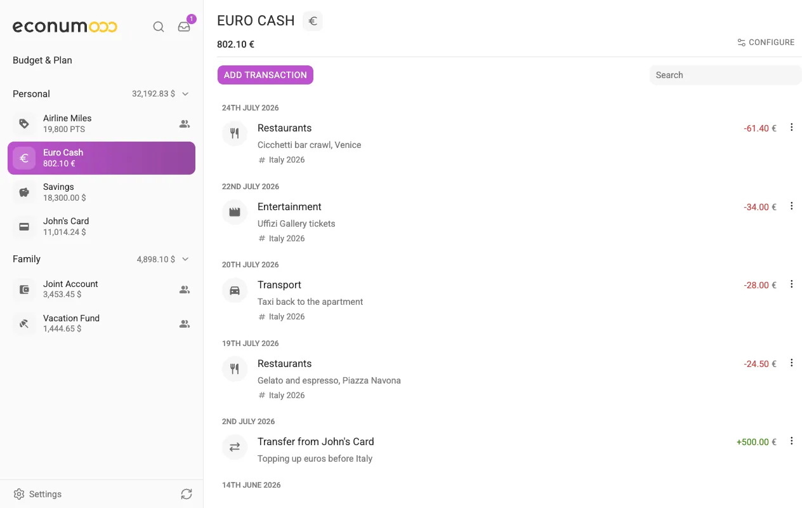
Task: Click the +500.00 € amount
Action: (x=756, y=442)
